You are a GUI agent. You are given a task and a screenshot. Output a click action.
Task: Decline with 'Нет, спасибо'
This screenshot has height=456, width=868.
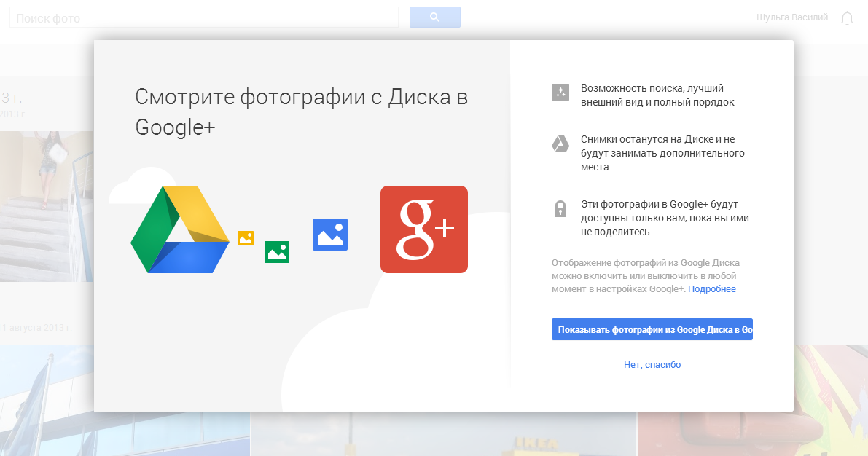652,365
